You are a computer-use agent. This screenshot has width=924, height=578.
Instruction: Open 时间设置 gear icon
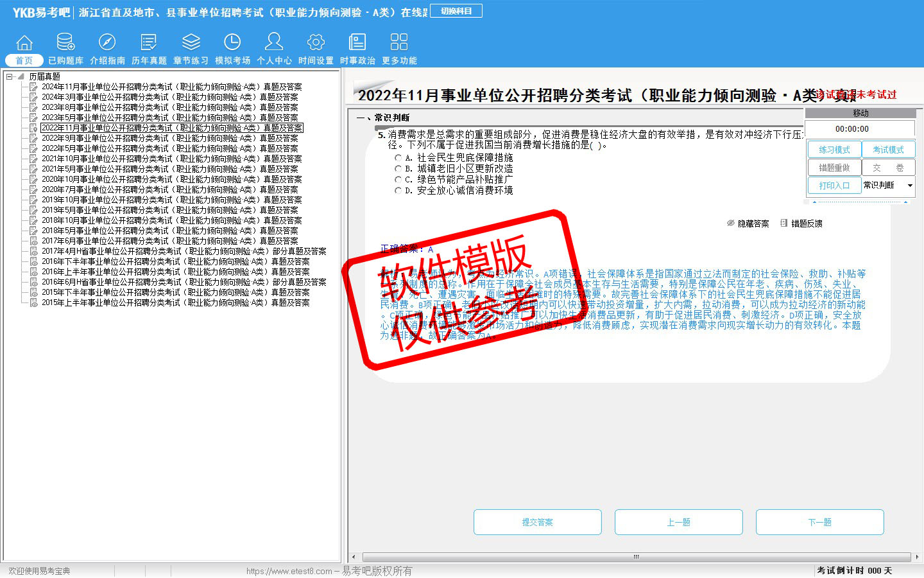coord(316,43)
